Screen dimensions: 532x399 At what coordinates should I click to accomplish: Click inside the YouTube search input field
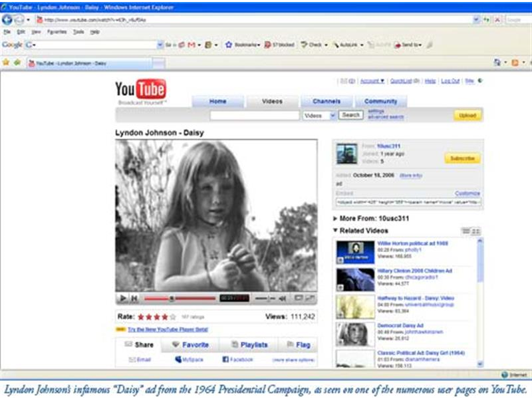[255, 116]
